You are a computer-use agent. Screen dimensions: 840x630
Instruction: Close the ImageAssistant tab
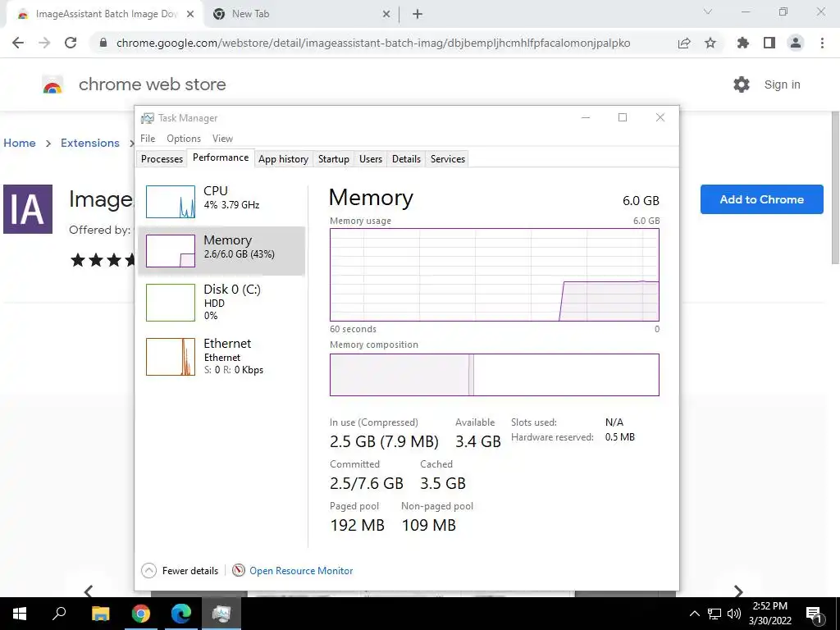(x=190, y=15)
